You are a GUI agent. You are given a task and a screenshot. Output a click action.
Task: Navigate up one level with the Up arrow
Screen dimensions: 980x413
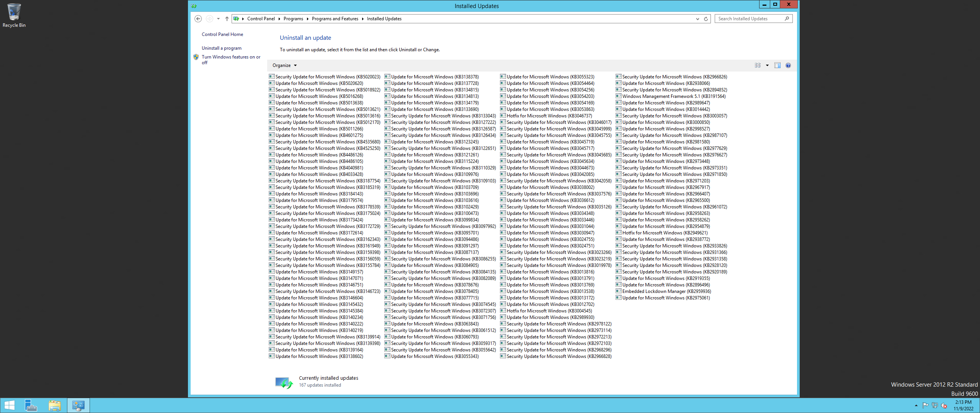pyautogui.click(x=227, y=19)
